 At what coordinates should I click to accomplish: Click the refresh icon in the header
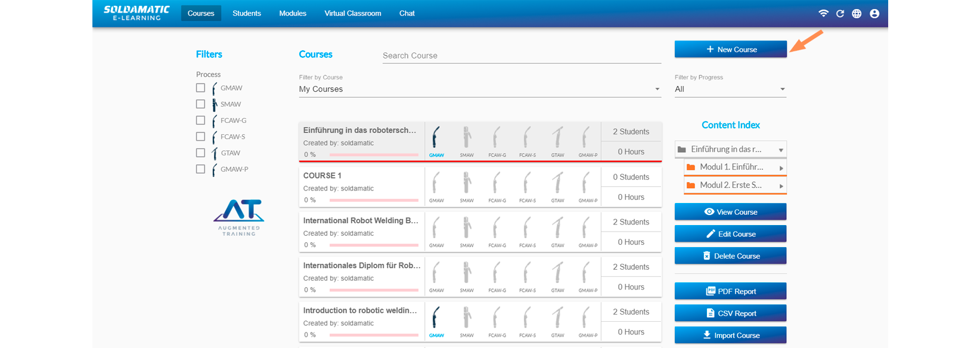tap(840, 13)
